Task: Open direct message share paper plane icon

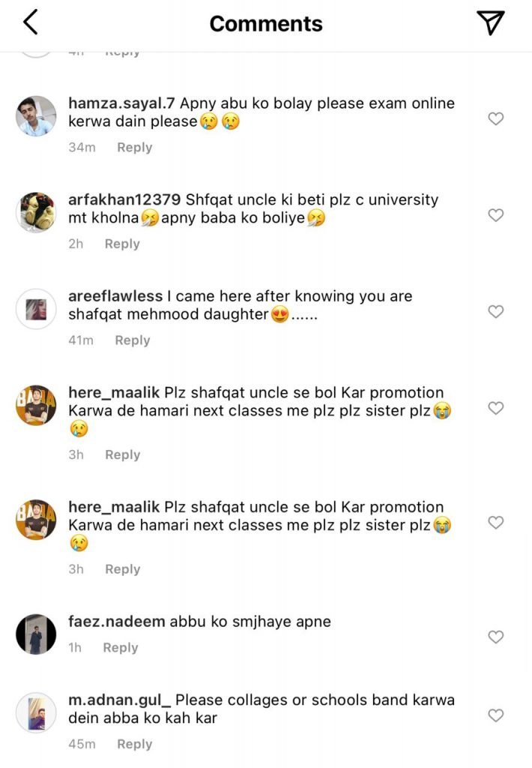Action: pyautogui.click(x=491, y=22)
